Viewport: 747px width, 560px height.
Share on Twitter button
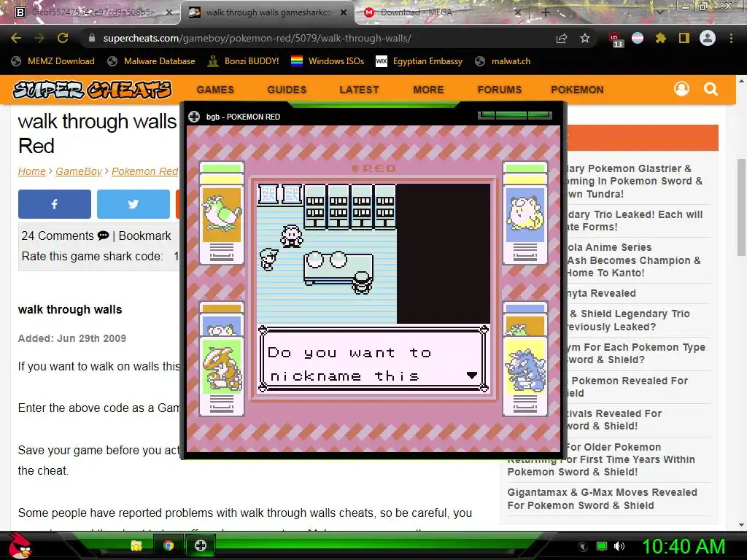133,204
